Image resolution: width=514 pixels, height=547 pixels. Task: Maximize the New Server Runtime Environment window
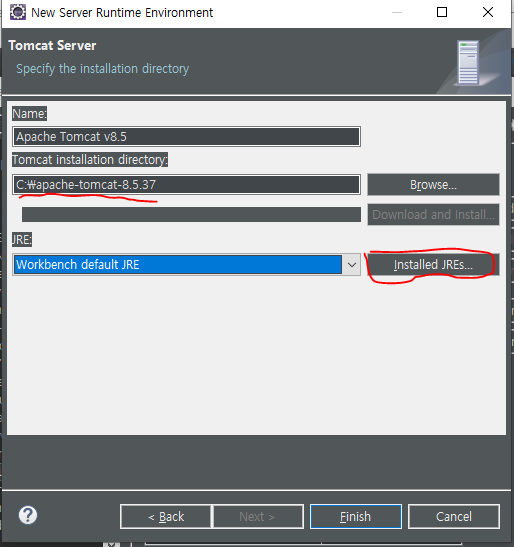pos(442,12)
